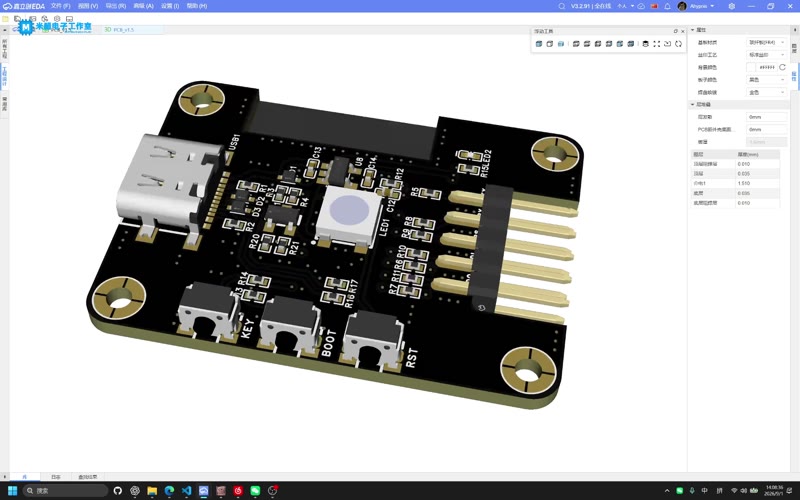Open the pad plating dropdown set to gold

click(x=766, y=92)
